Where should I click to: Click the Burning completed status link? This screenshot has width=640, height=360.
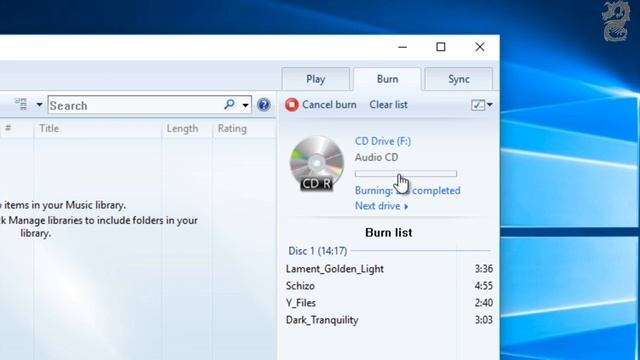click(407, 191)
